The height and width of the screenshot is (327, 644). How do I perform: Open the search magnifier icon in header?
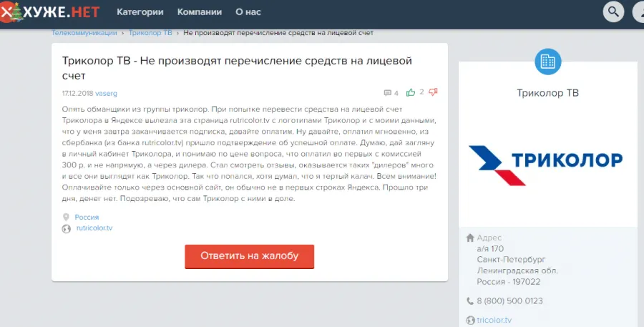(613, 11)
